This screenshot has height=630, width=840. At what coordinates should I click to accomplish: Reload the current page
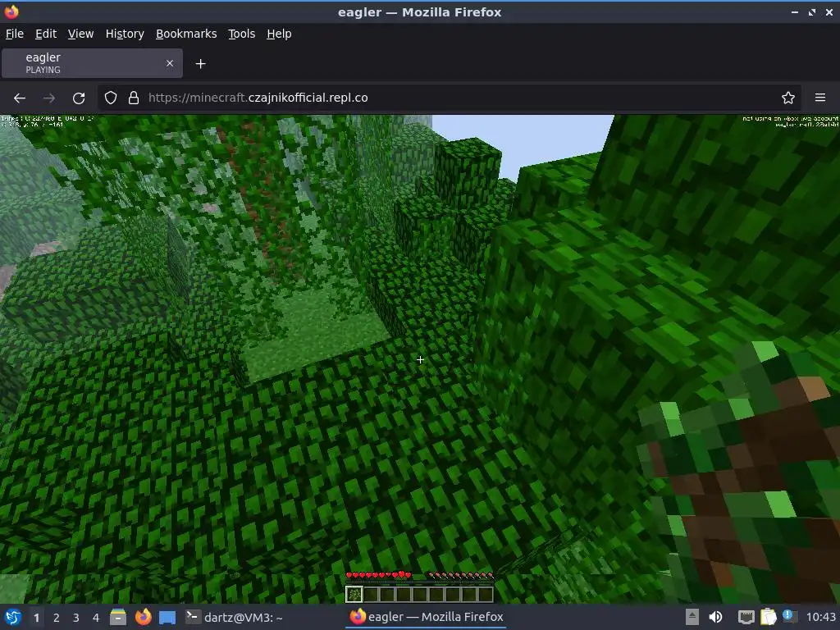(x=79, y=98)
